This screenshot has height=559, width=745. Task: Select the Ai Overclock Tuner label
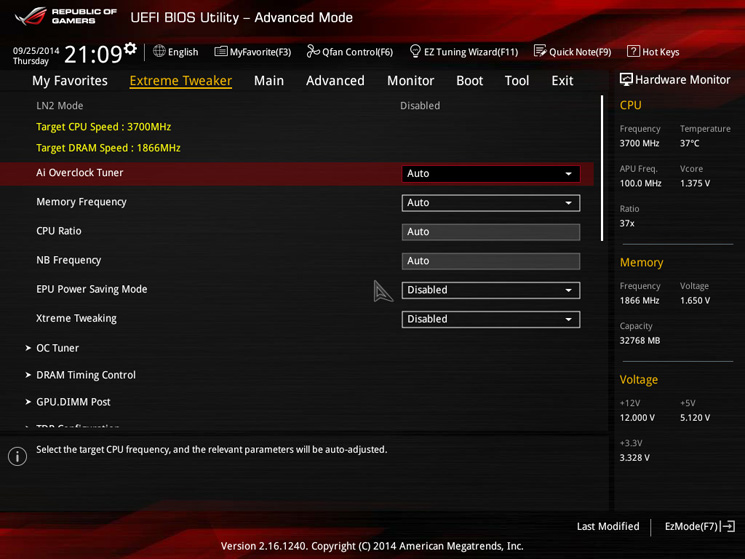tap(80, 173)
